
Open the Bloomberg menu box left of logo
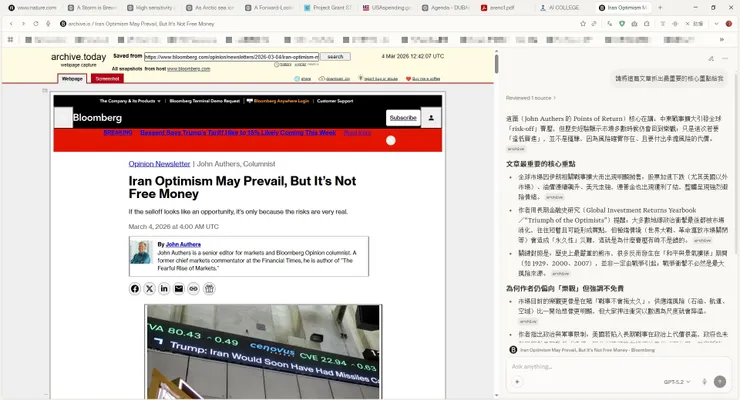tap(63, 117)
